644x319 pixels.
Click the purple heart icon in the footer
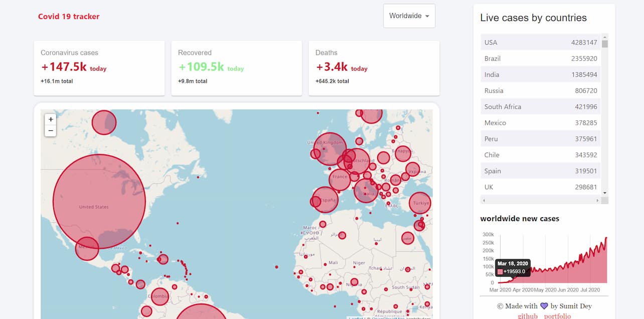click(543, 306)
